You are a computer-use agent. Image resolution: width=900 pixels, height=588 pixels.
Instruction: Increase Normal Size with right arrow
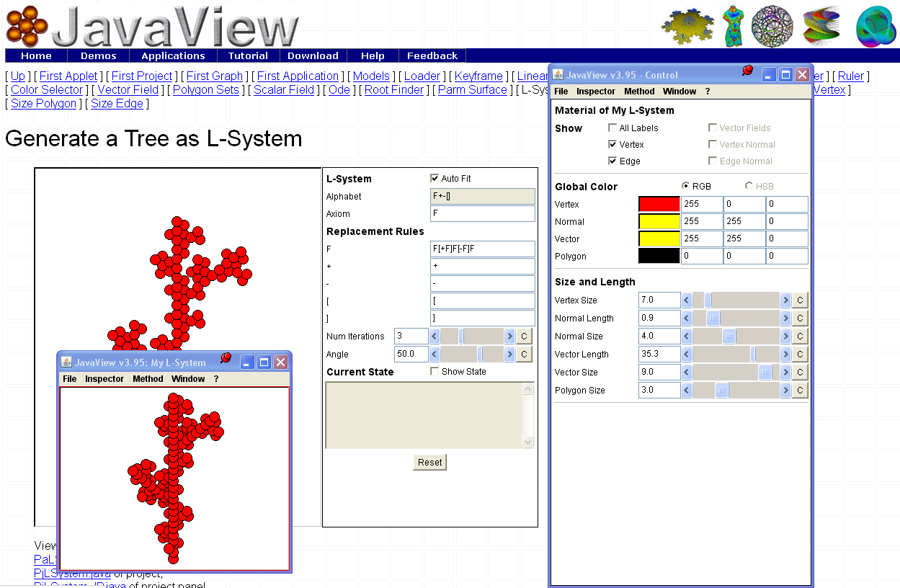(785, 337)
